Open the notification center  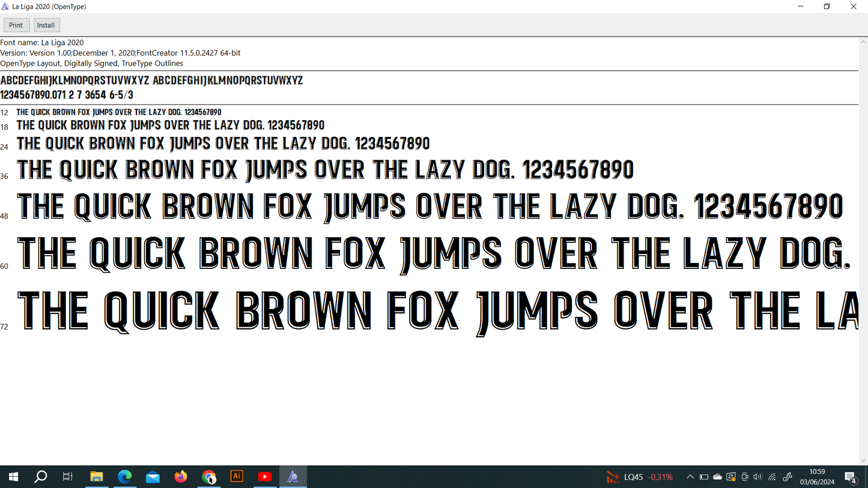click(x=851, y=477)
